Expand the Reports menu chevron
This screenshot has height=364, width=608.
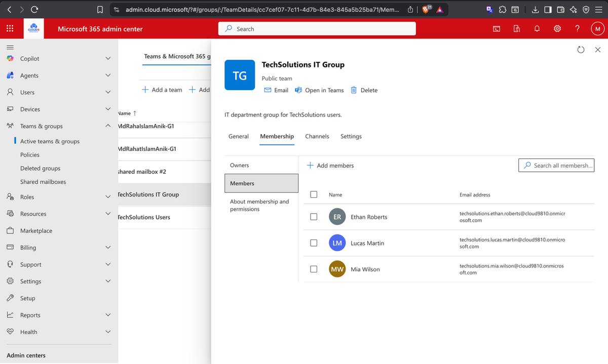[108, 315]
